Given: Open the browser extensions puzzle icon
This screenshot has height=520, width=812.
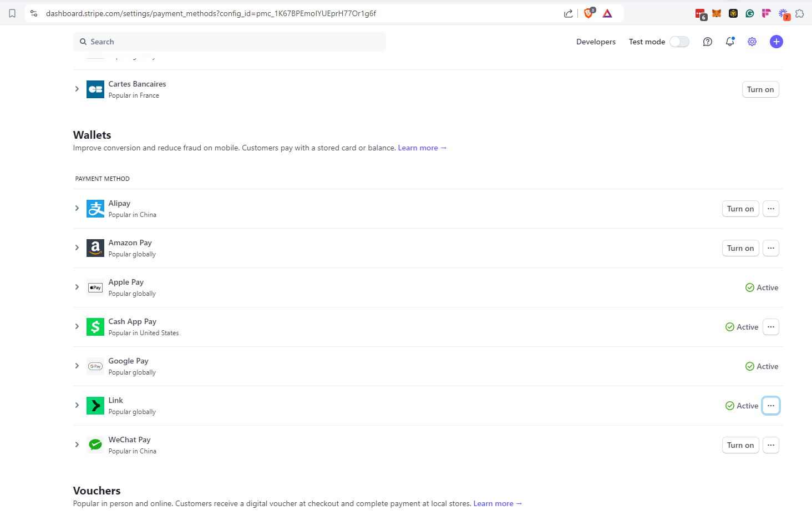Looking at the screenshot, I should tap(800, 13).
